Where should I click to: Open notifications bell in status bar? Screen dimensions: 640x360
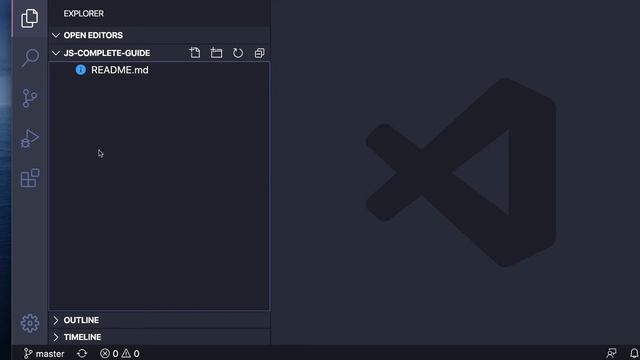tap(634, 353)
